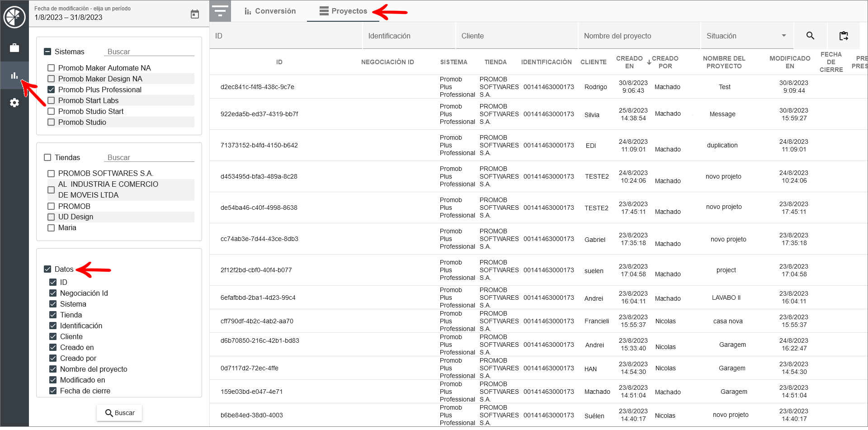Open the bar chart reports section
This screenshot has height=430, width=868.
click(14, 76)
